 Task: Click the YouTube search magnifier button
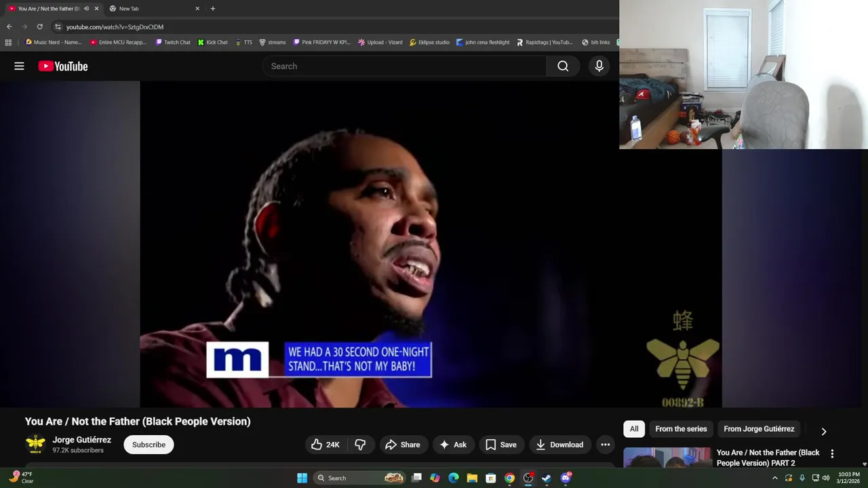563,66
